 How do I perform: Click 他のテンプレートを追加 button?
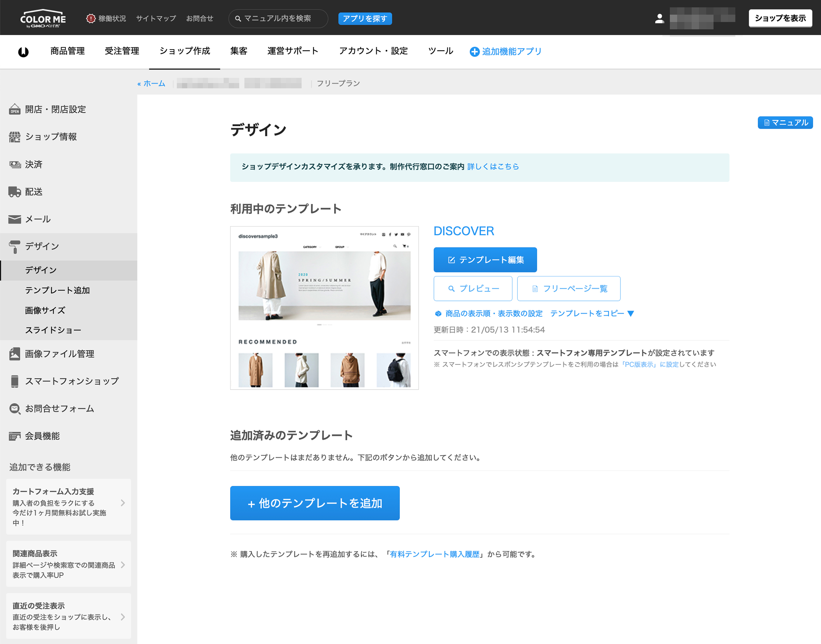tap(315, 503)
